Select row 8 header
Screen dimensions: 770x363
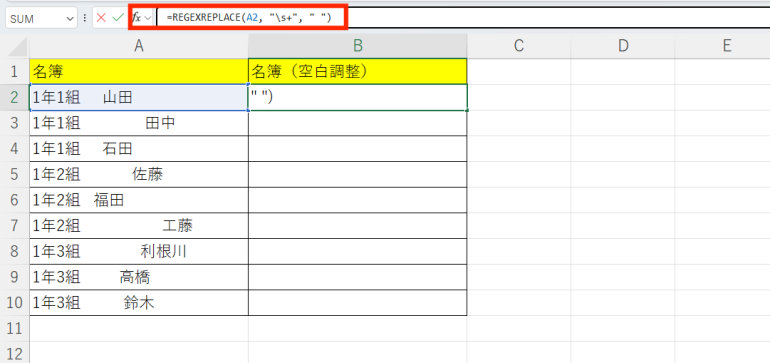pos(15,251)
